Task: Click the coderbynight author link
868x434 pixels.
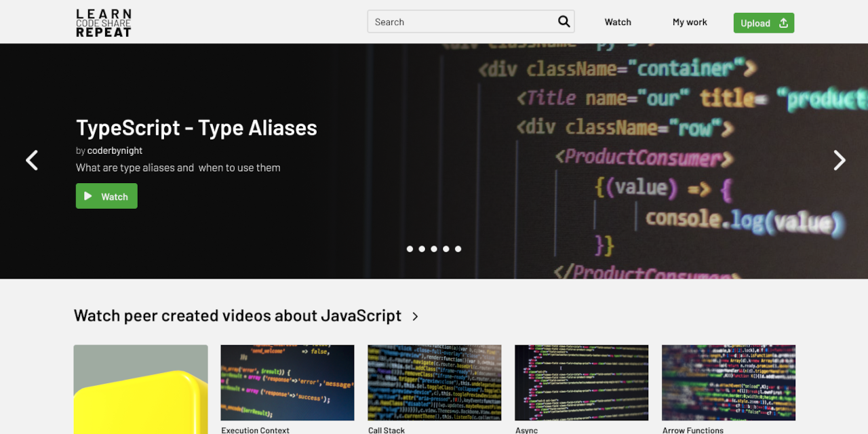Action: pyautogui.click(x=115, y=151)
